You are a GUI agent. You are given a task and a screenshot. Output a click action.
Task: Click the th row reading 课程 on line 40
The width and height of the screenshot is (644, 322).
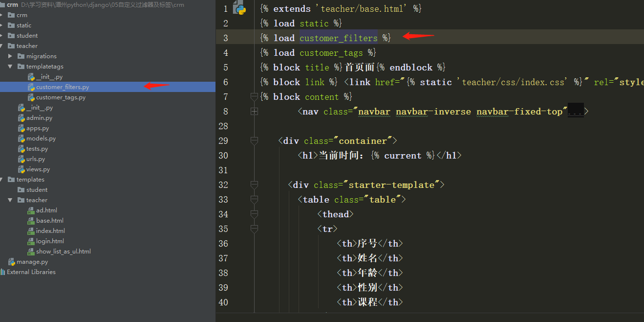(370, 302)
